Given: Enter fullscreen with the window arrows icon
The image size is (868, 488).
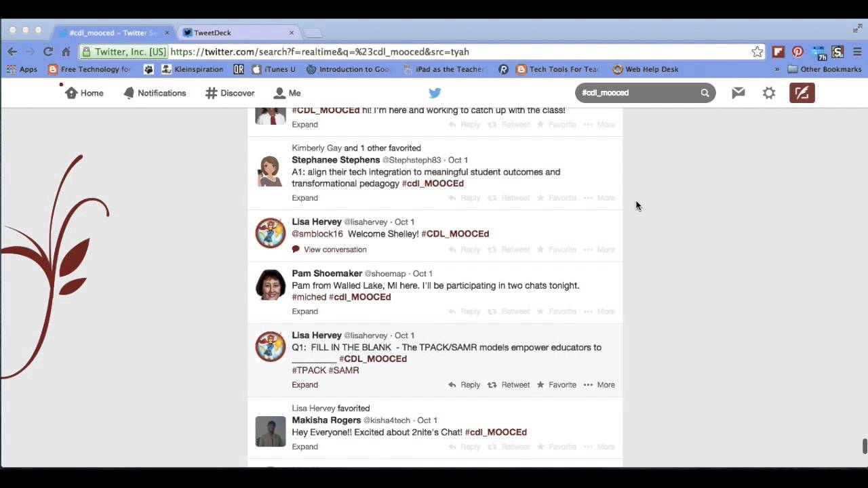Looking at the screenshot, I should coord(857,28).
